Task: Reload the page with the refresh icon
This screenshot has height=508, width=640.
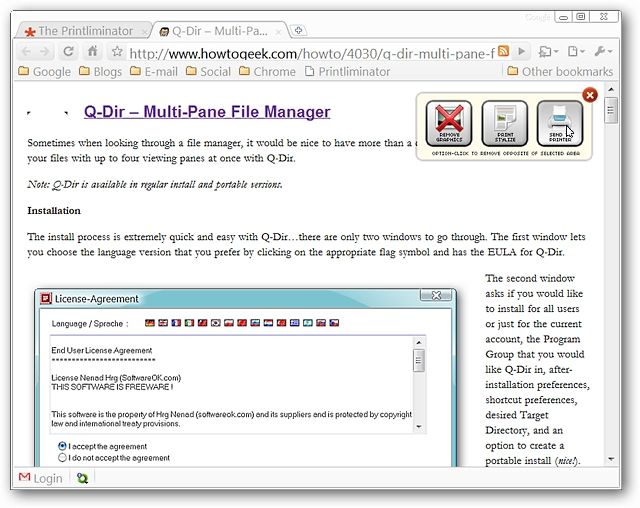Action: (68, 51)
